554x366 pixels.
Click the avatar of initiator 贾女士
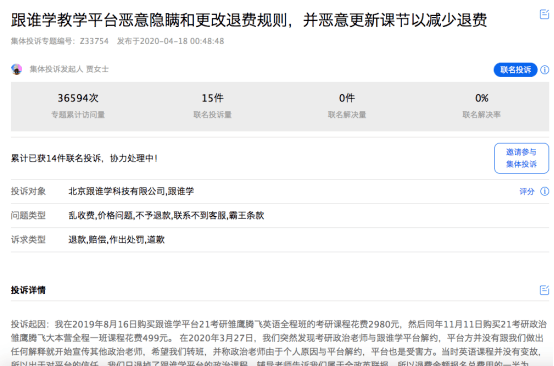[16, 69]
